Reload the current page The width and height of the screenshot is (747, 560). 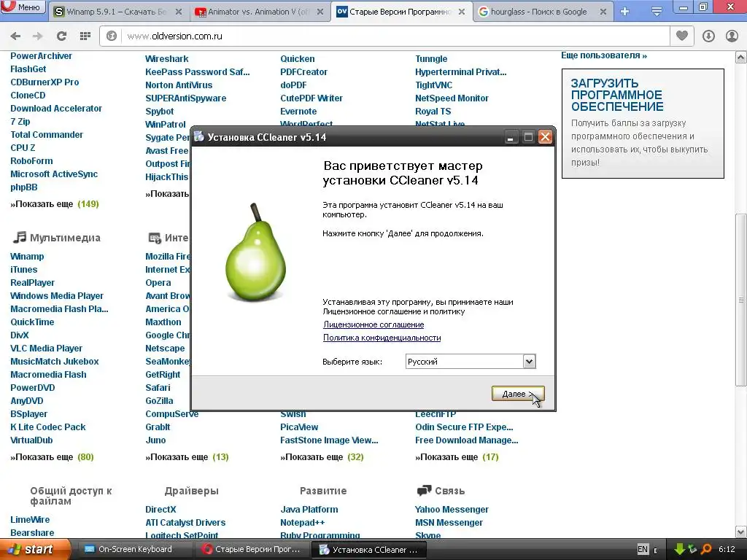click(x=61, y=36)
